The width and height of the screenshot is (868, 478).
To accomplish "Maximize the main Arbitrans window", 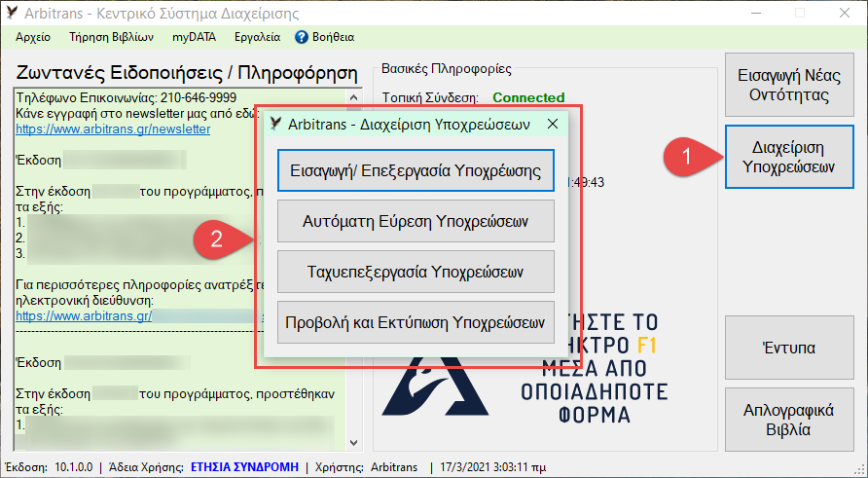I will (800, 13).
